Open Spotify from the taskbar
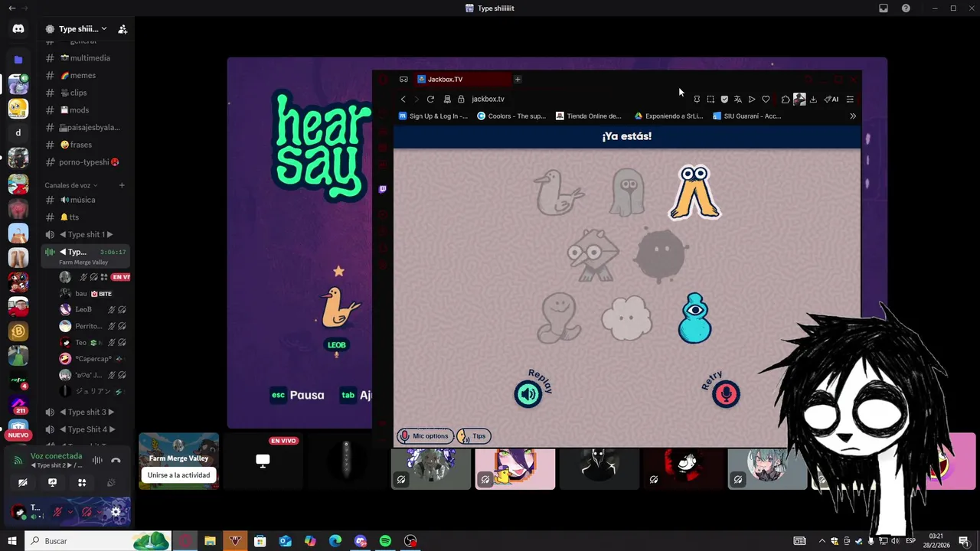Viewport: 980px width, 551px height. pyautogui.click(x=385, y=541)
